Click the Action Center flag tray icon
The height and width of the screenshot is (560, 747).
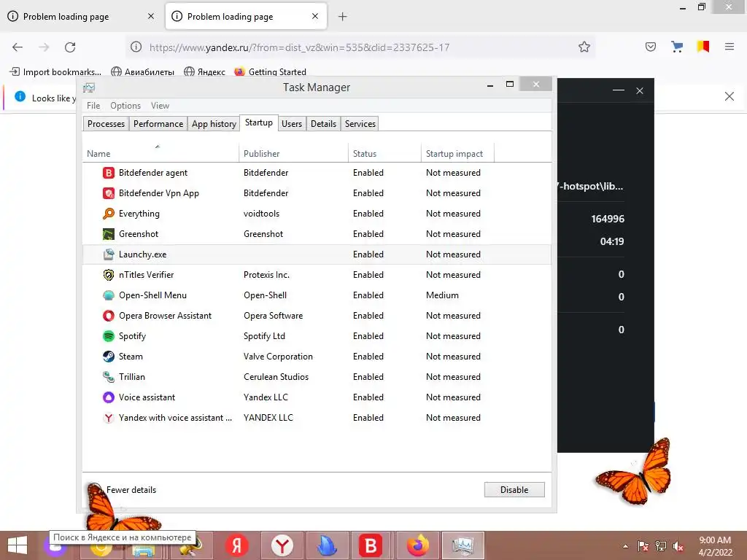click(643, 546)
